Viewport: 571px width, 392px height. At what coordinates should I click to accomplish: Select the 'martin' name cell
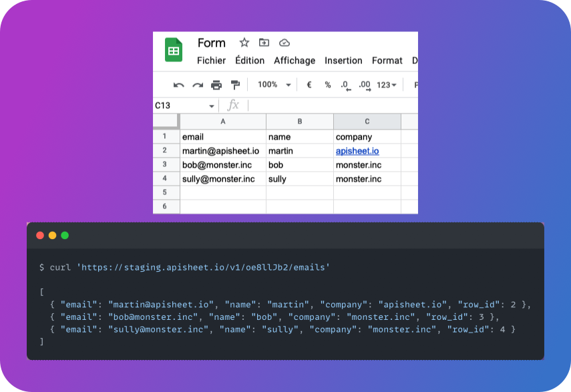[300, 151]
